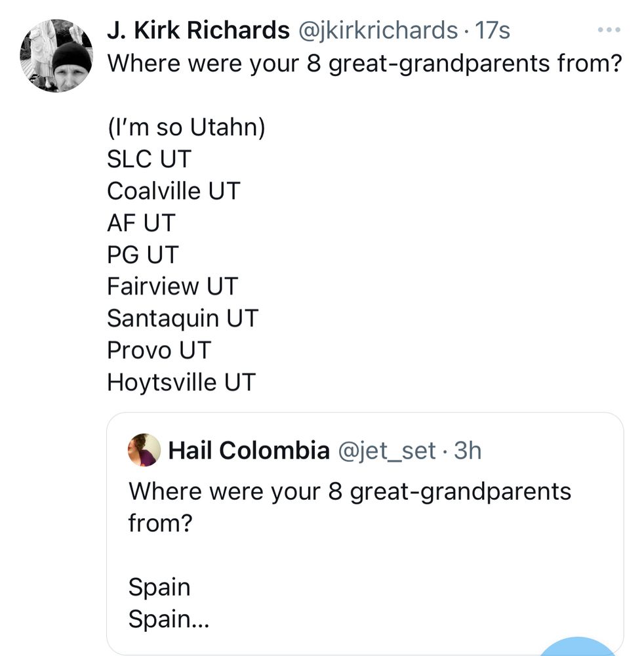644x656 pixels.
Task: Click the "SLC UT" line
Action: tap(149, 159)
